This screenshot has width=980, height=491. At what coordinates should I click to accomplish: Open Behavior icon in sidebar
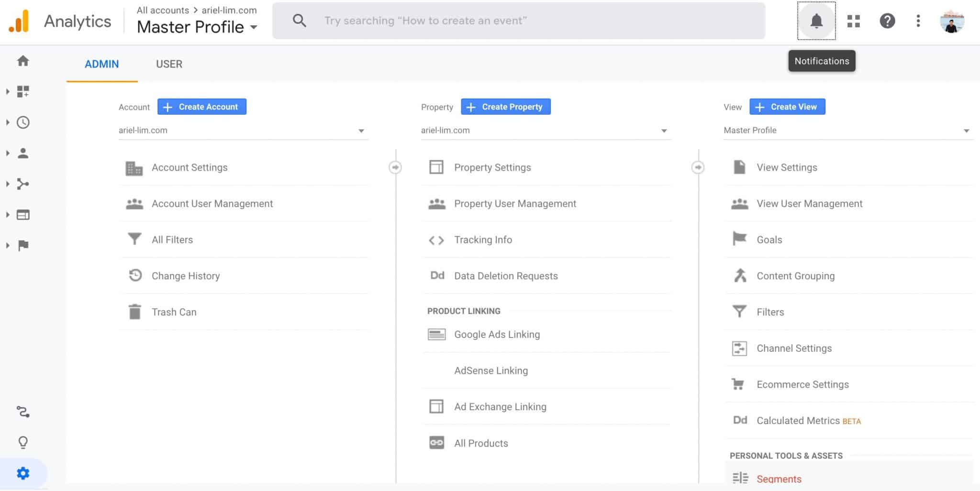point(23,215)
